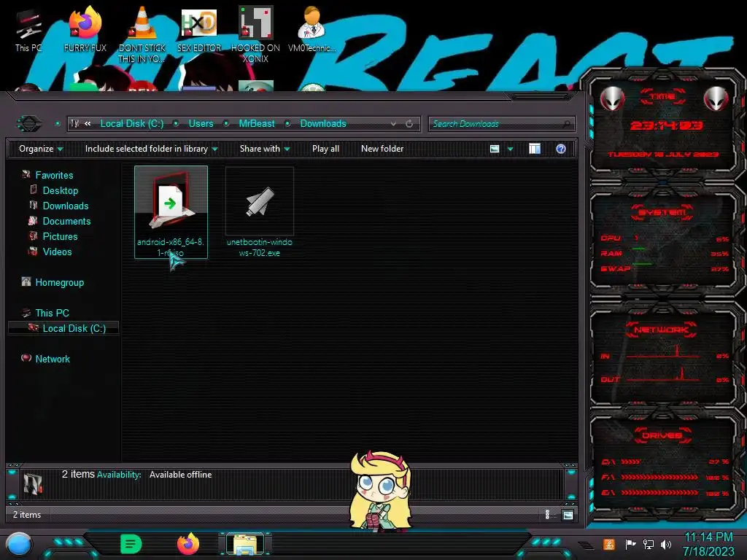Click Play all button

pyautogui.click(x=325, y=149)
